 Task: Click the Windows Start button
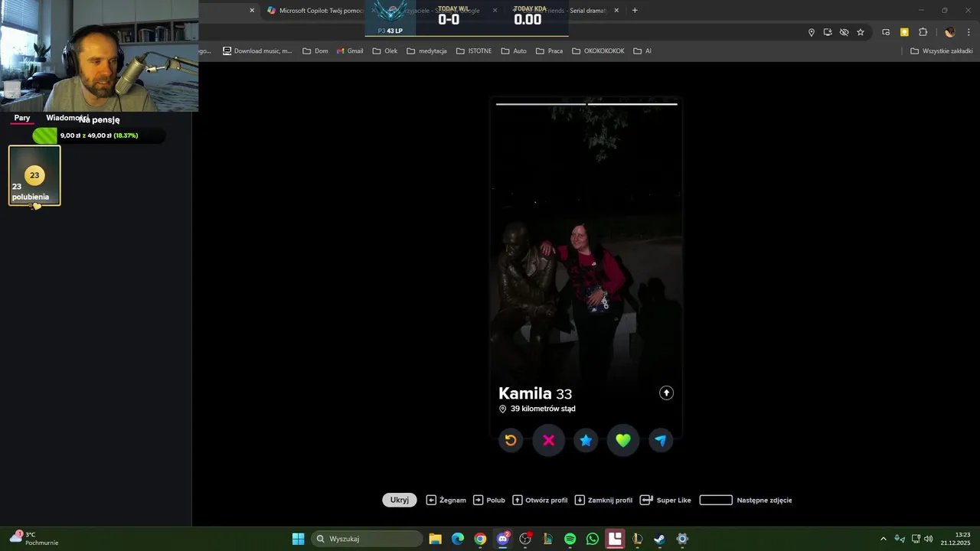point(299,539)
